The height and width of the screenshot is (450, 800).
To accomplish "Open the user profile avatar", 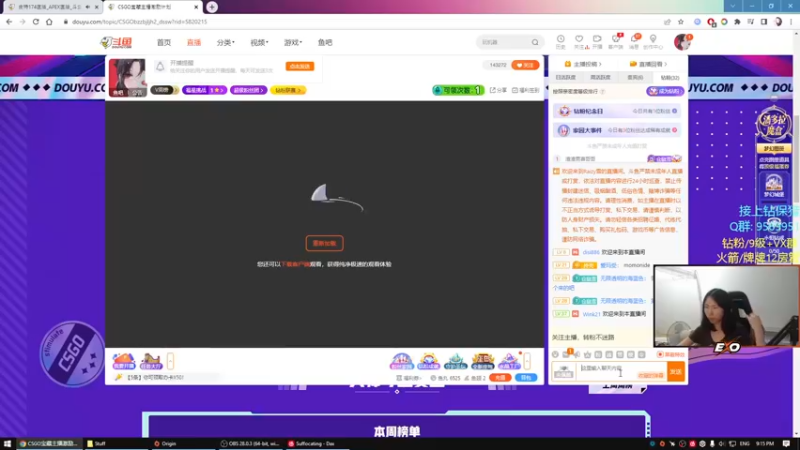I will 682,42.
